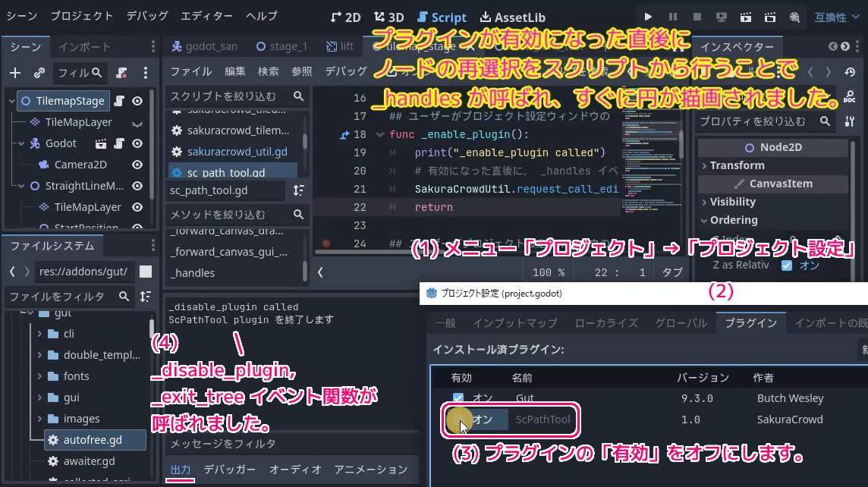Pause the running project
868x487 pixels.
pos(672,17)
